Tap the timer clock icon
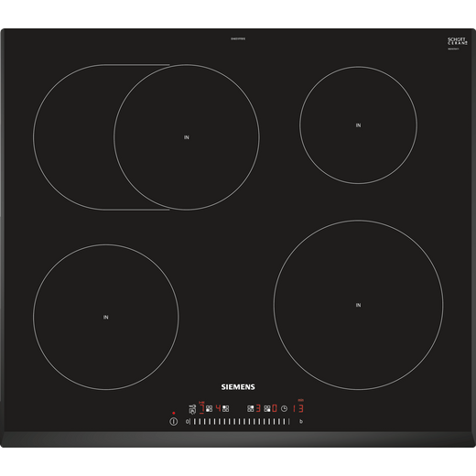This screenshot has width=476, height=476. point(284,408)
